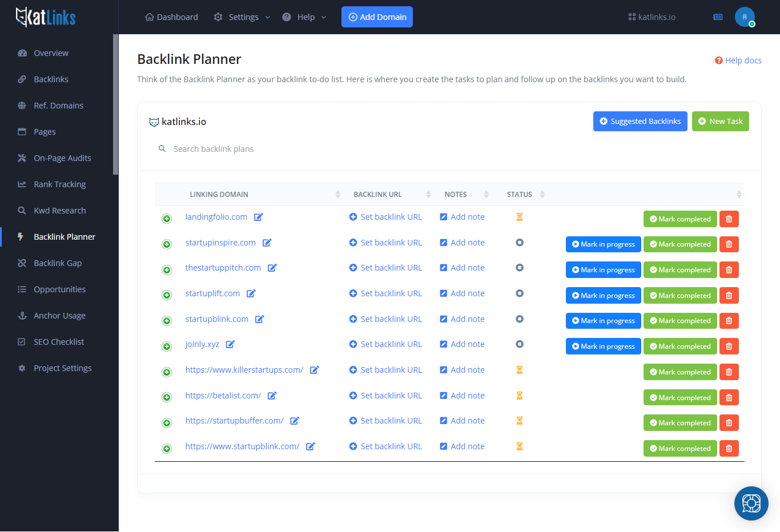Set backlink URL for thestartuppitch.com
Viewport: 780px width, 532px height.
click(x=385, y=268)
